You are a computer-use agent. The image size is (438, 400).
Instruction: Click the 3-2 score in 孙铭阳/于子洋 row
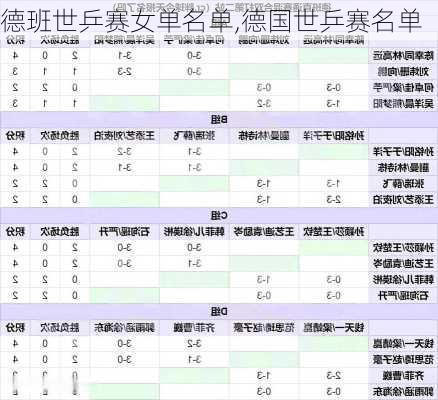coord(125,152)
